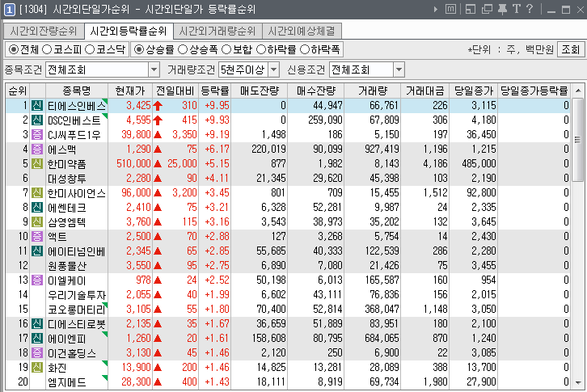587x392 pixels.
Task: Sort by the 현재가 column header
Action: pos(130,91)
